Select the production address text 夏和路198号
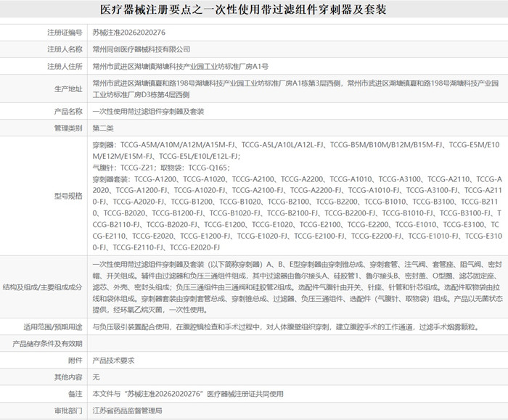508x420 pixels. click(x=295, y=88)
